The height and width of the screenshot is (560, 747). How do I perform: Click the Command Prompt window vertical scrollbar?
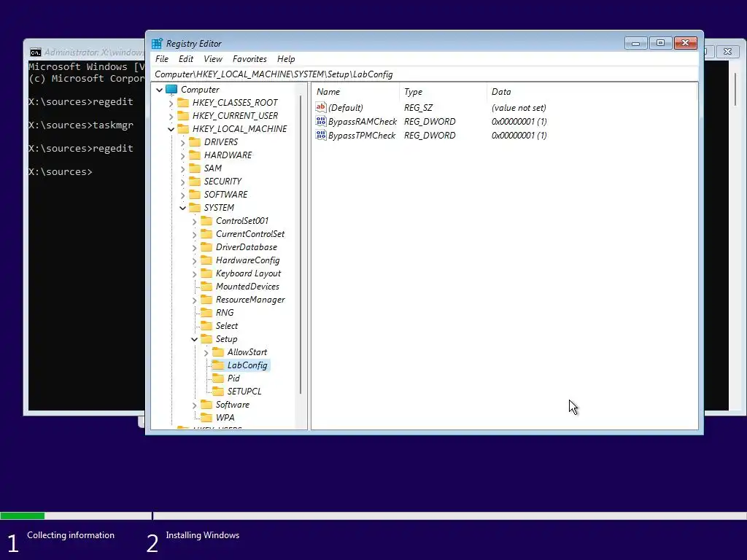[735, 89]
